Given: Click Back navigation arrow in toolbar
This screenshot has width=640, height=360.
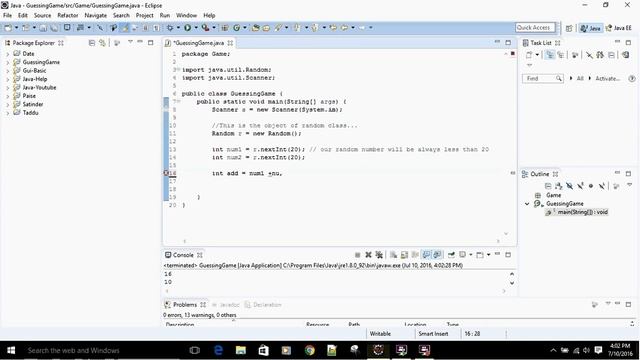Looking at the screenshot, I should point(344,28).
